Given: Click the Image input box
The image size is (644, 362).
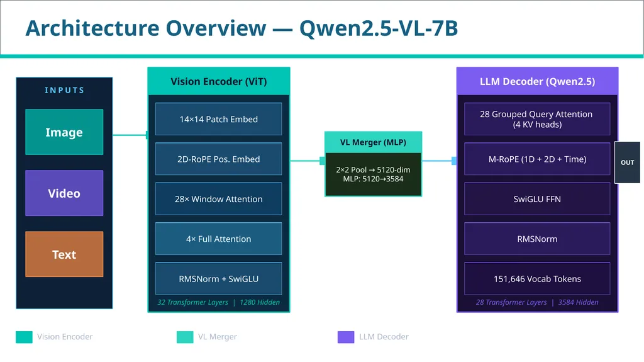Looking at the screenshot, I should [64, 132].
